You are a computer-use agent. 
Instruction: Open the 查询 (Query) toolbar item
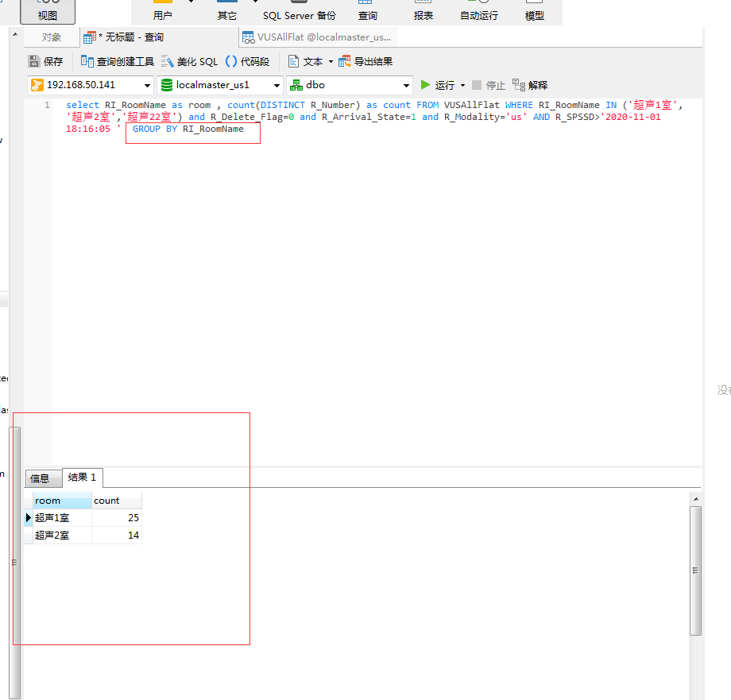(x=367, y=12)
